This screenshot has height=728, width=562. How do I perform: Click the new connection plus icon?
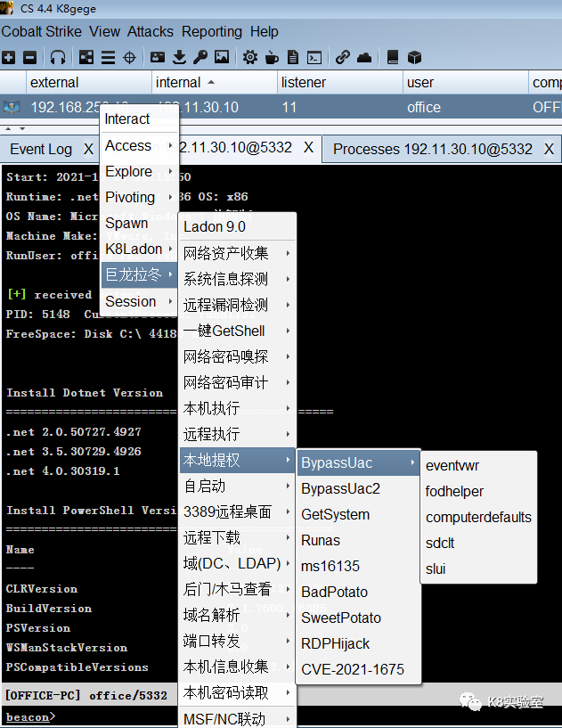pyautogui.click(x=8, y=58)
